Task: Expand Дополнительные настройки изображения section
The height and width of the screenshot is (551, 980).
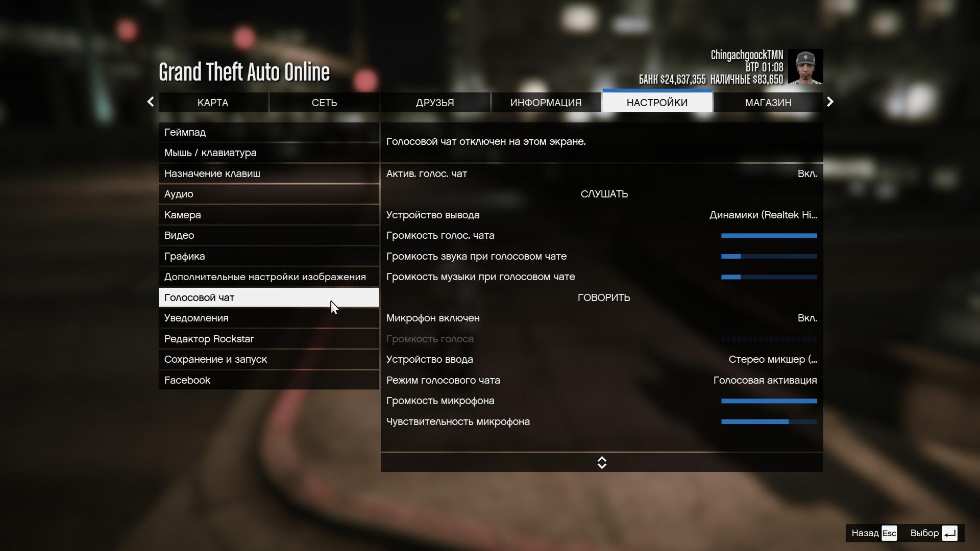Action: [265, 277]
